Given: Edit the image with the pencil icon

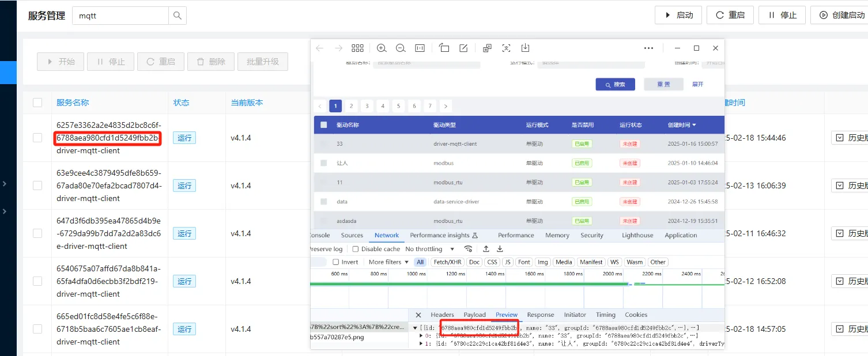Looking at the screenshot, I should [463, 48].
